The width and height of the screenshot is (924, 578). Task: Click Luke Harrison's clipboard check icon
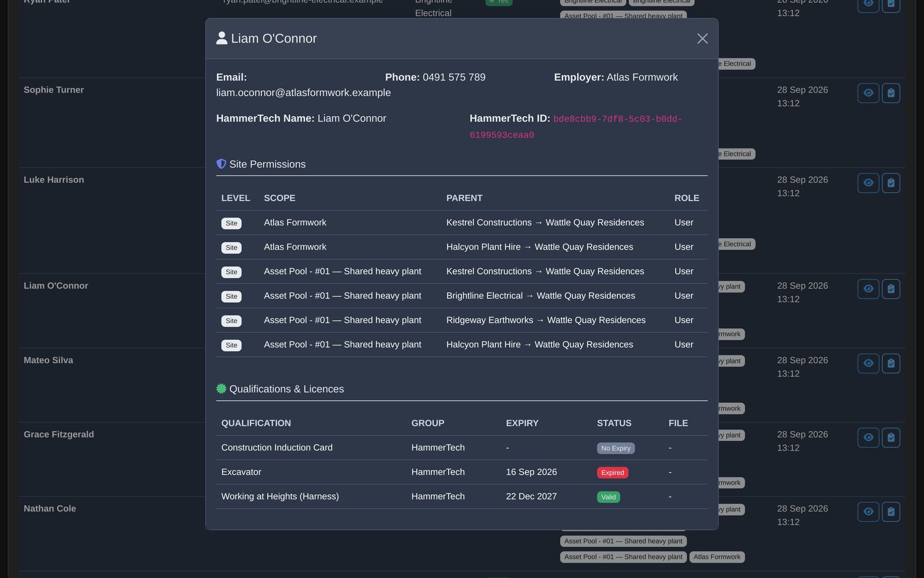tap(891, 183)
